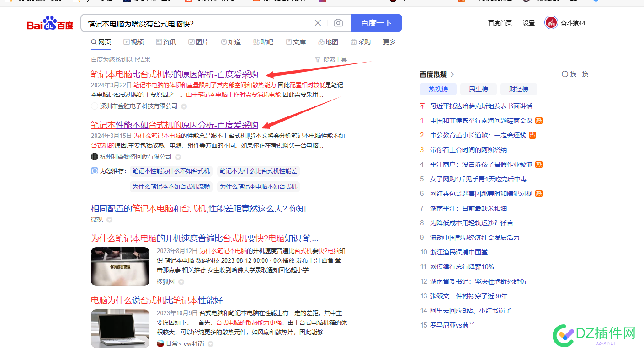The width and height of the screenshot is (644, 354).
Task: Expand arrow next to 杭州利森物资回收有限公司
Action: coord(178,157)
